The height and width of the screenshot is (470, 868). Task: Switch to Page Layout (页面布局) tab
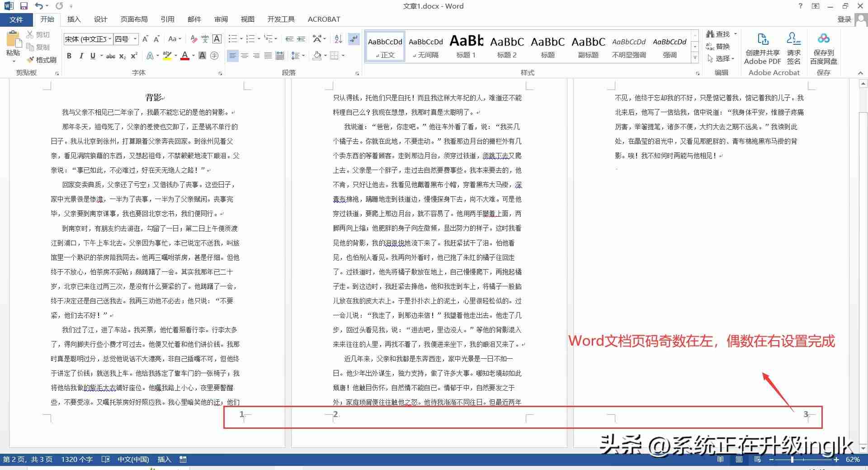pos(134,19)
